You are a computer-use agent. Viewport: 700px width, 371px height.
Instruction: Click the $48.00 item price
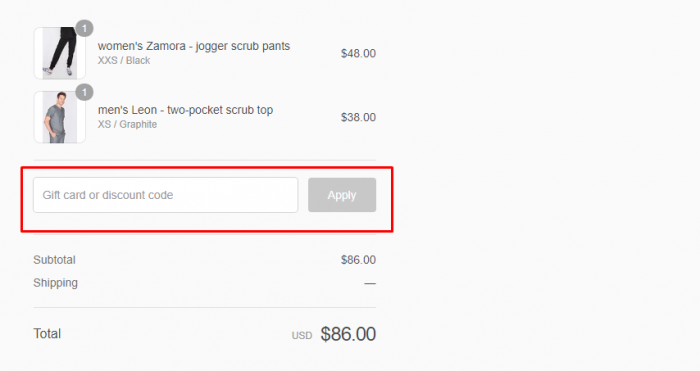(358, 54)
